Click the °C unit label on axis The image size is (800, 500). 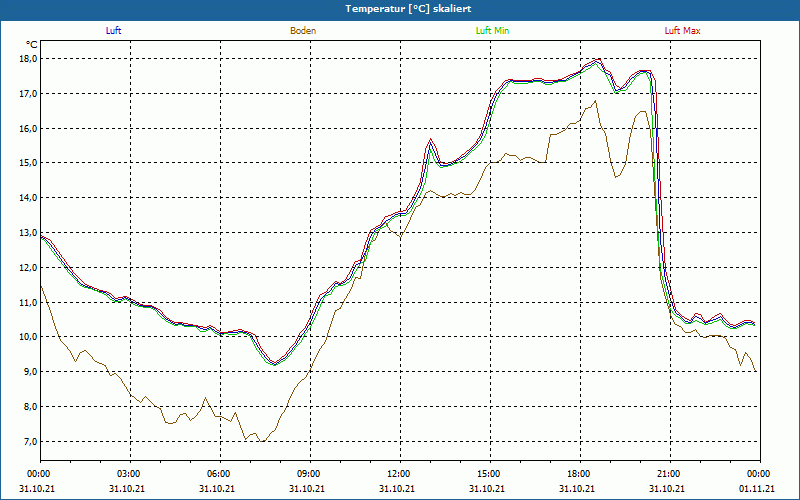[x=32, y=45]
